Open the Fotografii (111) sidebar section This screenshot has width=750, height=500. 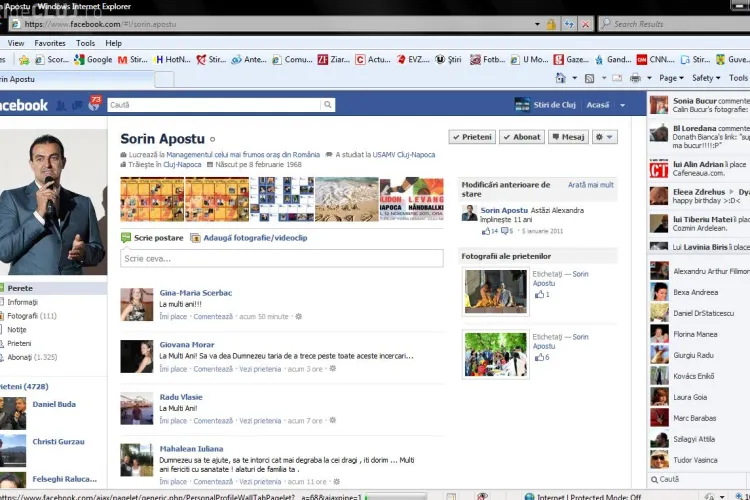coord(32,316)
